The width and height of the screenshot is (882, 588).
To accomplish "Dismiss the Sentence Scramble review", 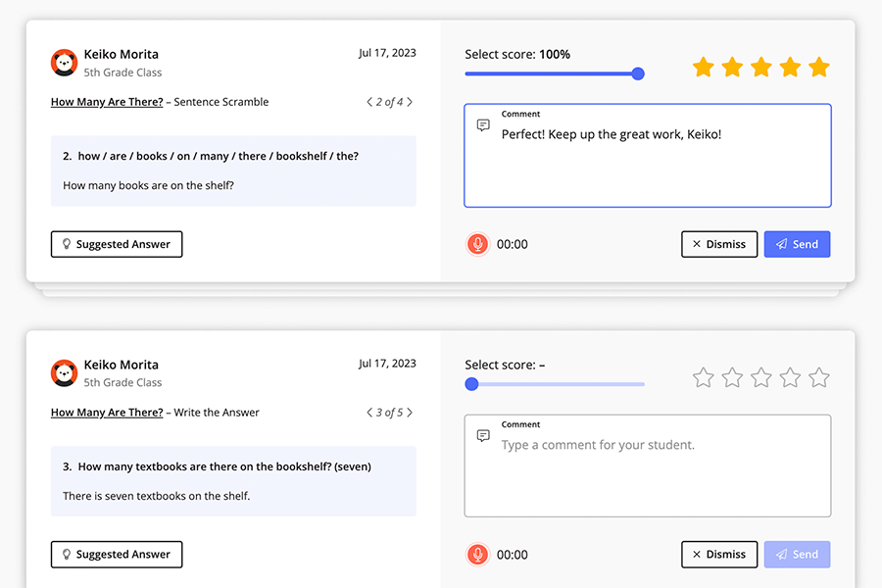I will coord(719,244).
